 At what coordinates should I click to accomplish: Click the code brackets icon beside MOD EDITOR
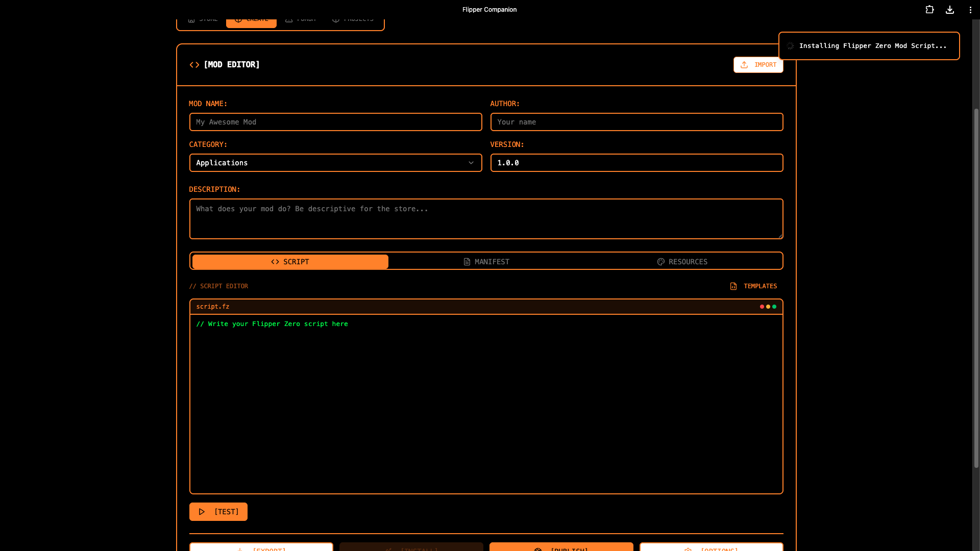tap(194, 65)
